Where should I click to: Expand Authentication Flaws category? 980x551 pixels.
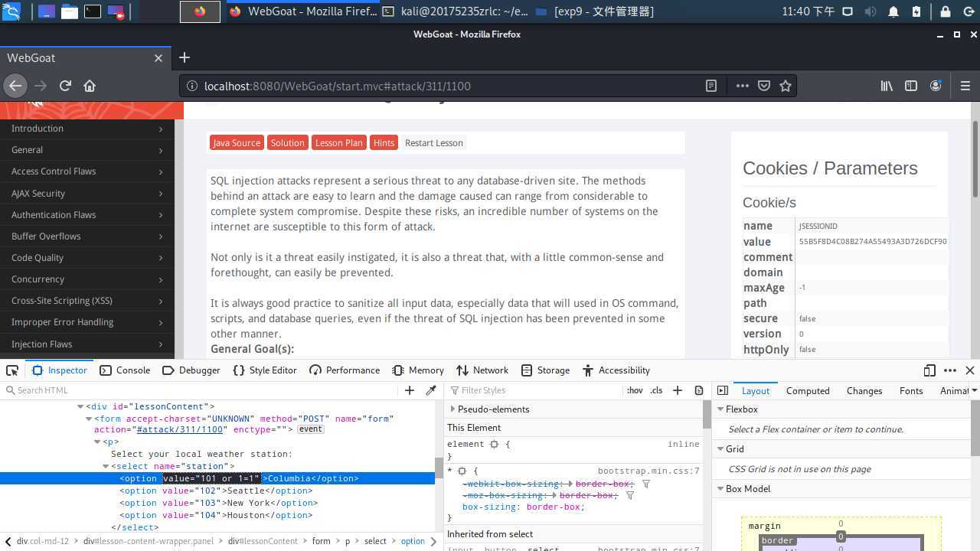tap(87, 215)
